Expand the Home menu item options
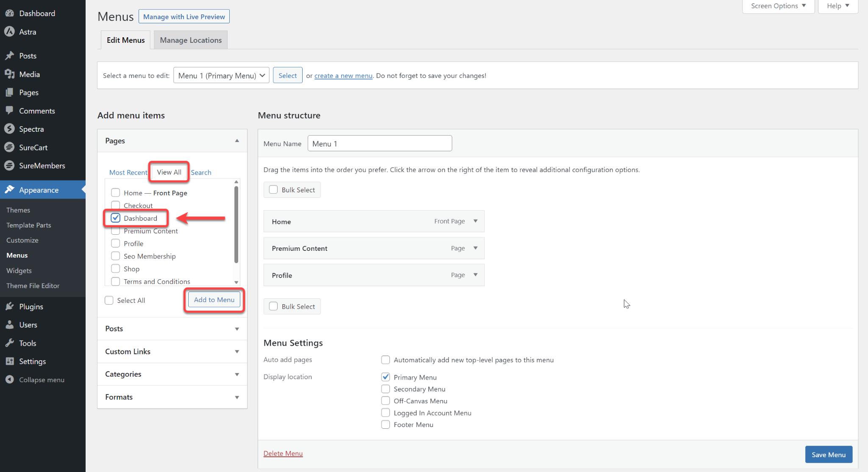 tap(476, 221)
